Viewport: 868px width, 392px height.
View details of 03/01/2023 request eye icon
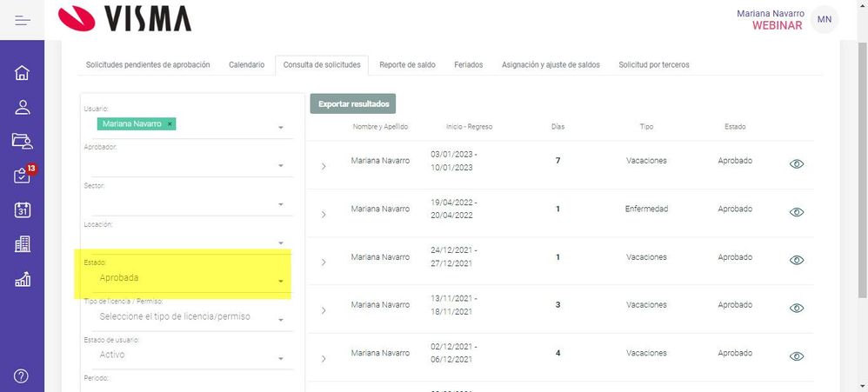tap(797, 163)
